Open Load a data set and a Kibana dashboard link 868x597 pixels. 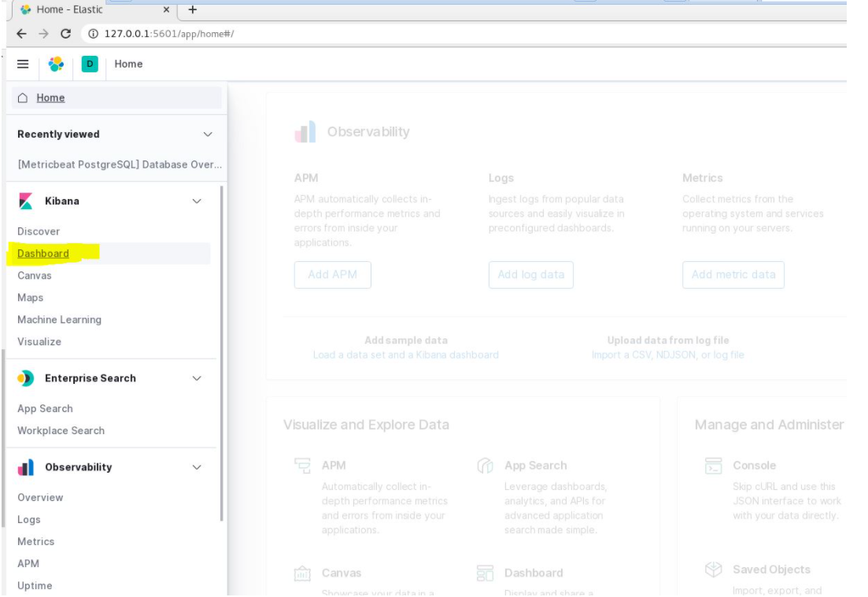pyautogui.click(x=406, y=356)
